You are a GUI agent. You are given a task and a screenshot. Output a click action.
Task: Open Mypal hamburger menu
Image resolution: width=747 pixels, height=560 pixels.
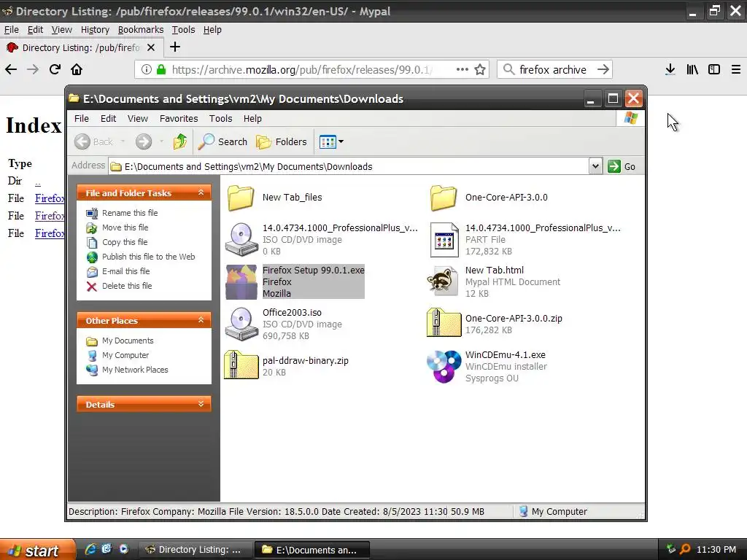click(x=735, y=69)
